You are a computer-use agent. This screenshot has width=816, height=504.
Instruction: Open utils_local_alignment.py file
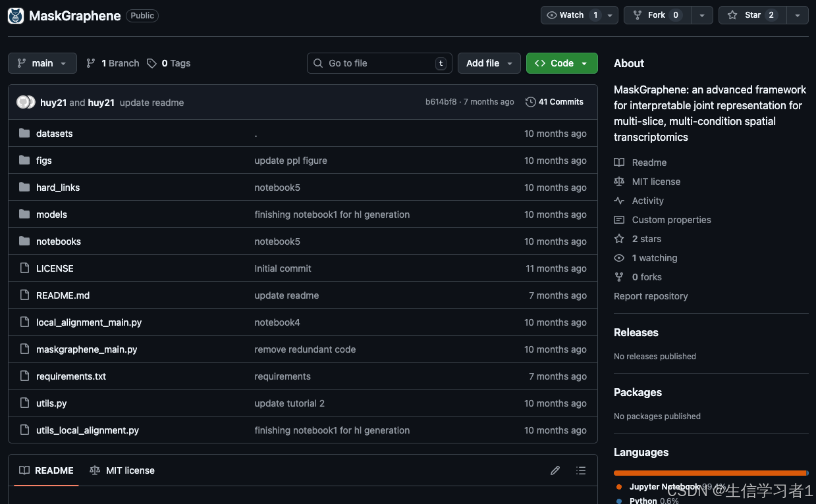[88, 430]
